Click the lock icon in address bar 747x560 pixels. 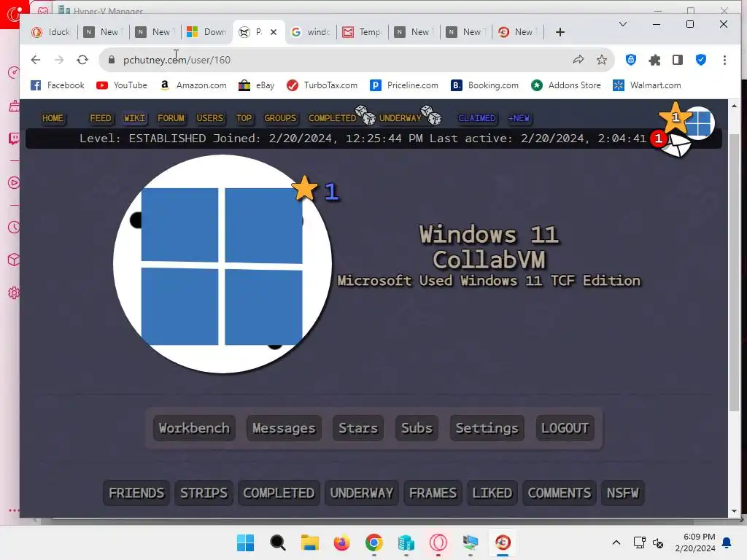coord(112,60)
